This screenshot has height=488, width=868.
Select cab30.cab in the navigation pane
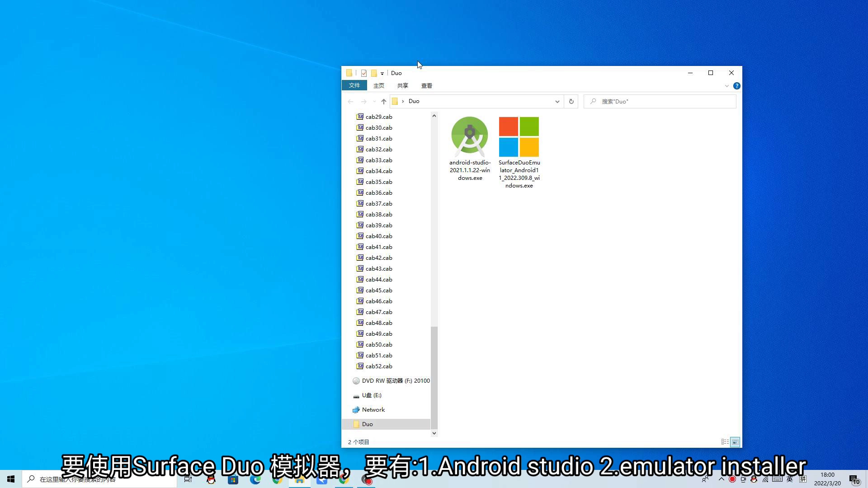379,127
